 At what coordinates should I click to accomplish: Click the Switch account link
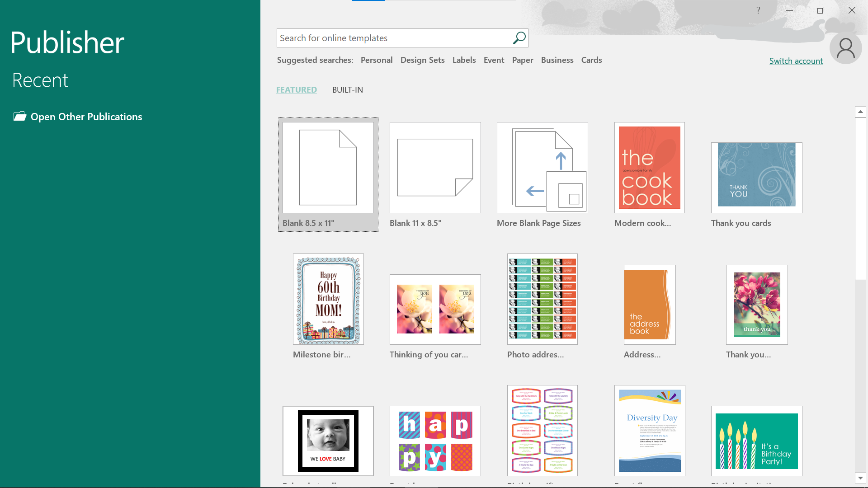coord(796,61)
